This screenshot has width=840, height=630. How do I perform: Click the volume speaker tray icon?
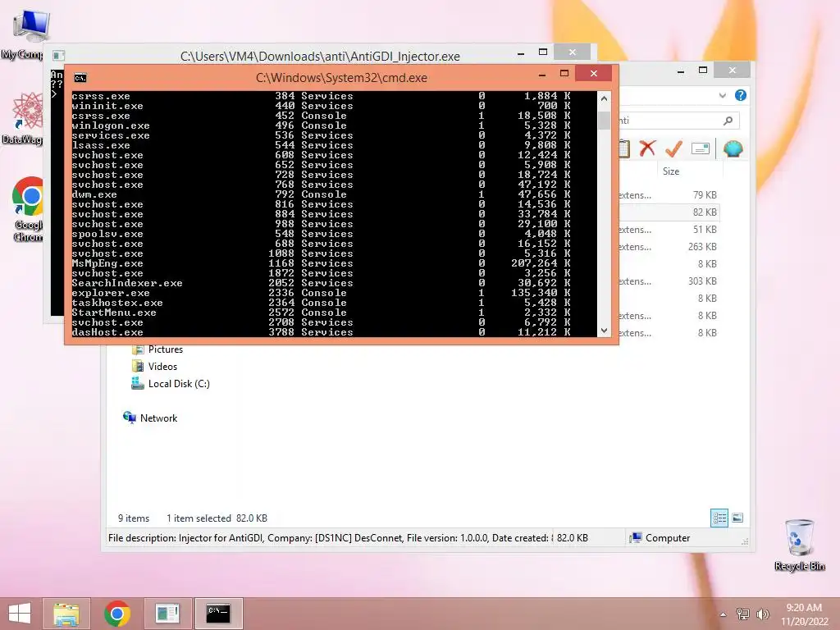click(x=762, y=614)
